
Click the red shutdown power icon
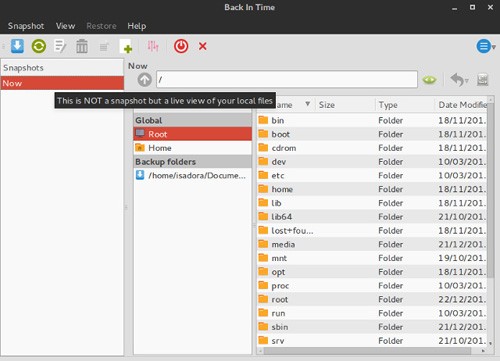[x=181, y=46]
